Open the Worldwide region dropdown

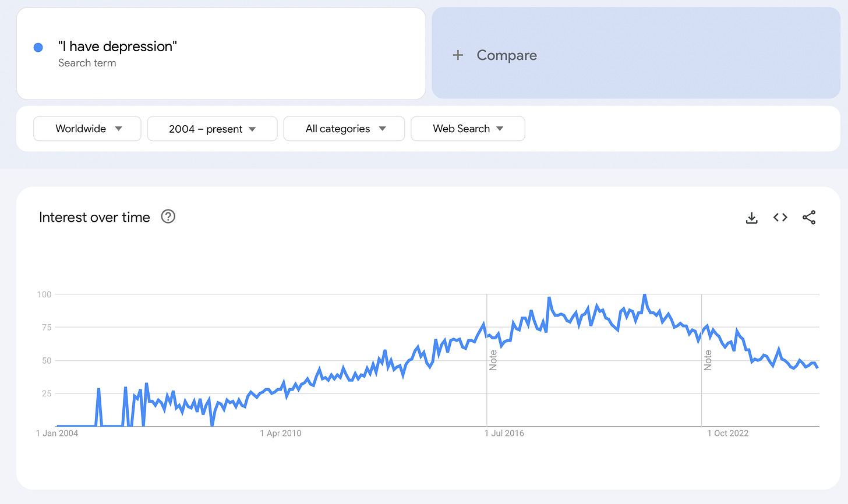pyautogui.click(x=87, y=129)
